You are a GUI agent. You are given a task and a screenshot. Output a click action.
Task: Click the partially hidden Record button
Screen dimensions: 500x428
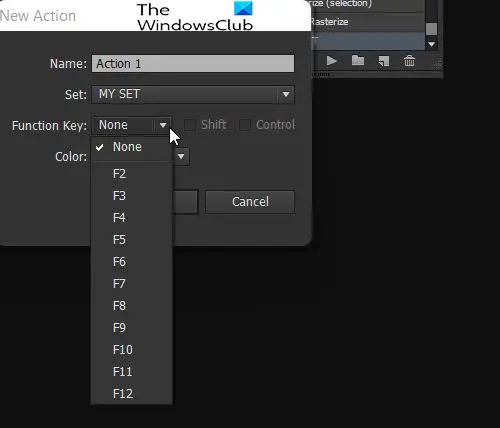tap(185, 202)
